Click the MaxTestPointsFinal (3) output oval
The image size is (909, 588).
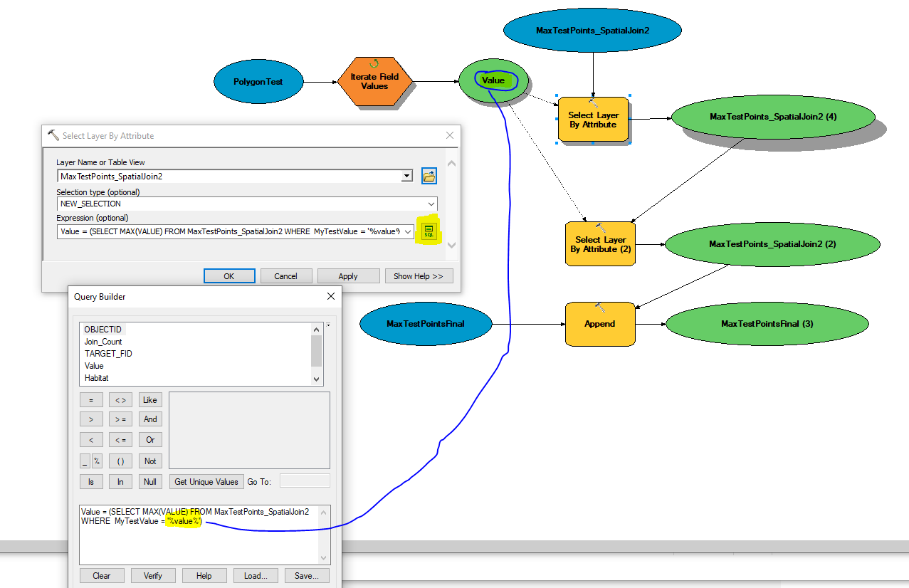767,324
